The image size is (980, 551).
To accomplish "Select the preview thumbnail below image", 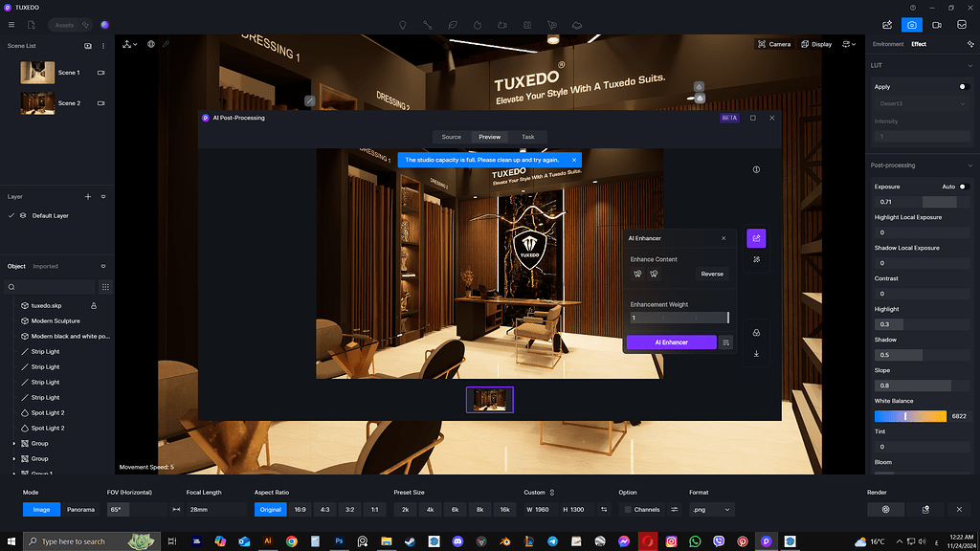I will click(x=489, y=400).
